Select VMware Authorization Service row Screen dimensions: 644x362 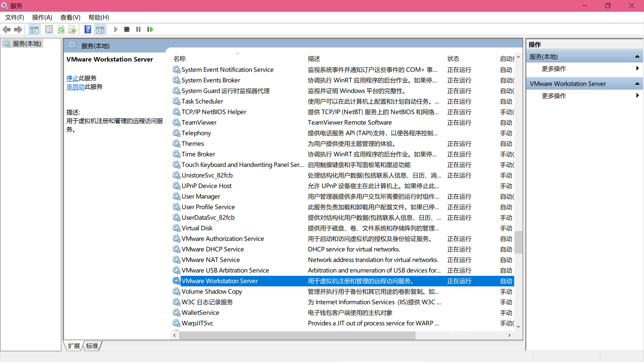tap(343, 239)
